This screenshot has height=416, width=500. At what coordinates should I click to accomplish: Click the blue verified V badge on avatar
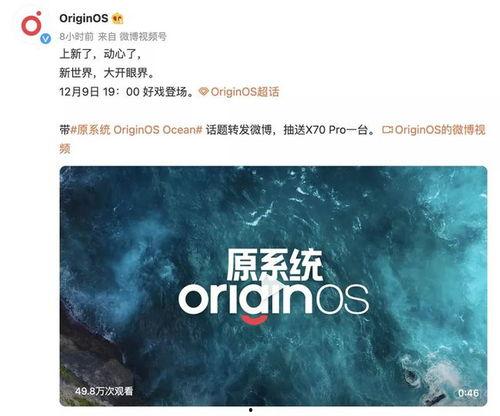pos(46,39)
